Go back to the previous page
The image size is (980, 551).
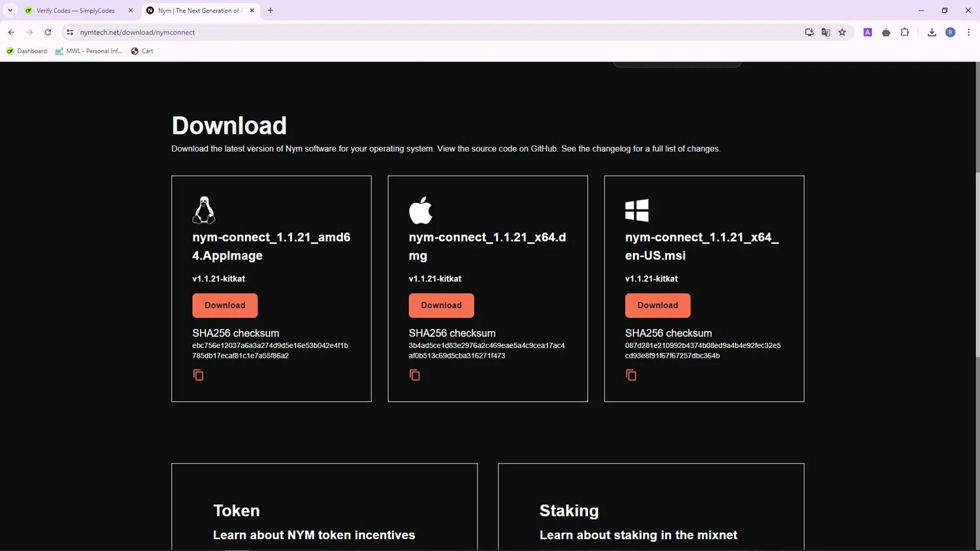[11, 32]
